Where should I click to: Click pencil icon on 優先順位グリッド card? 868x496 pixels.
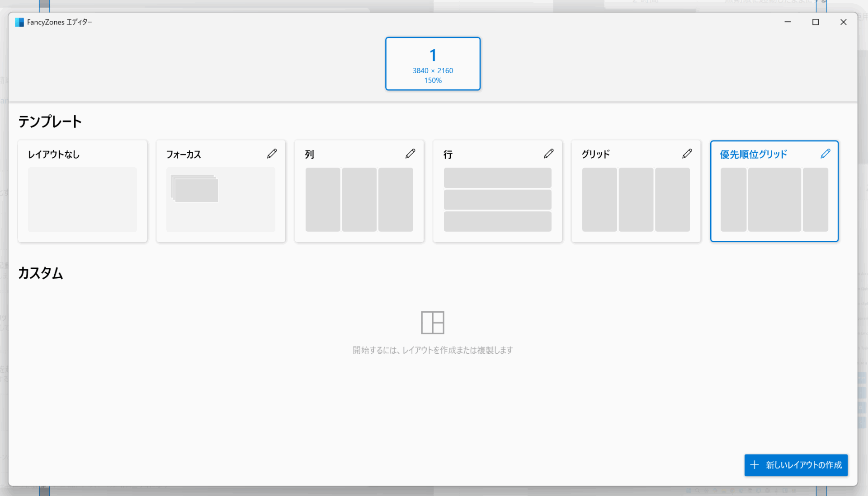[825, 154]
